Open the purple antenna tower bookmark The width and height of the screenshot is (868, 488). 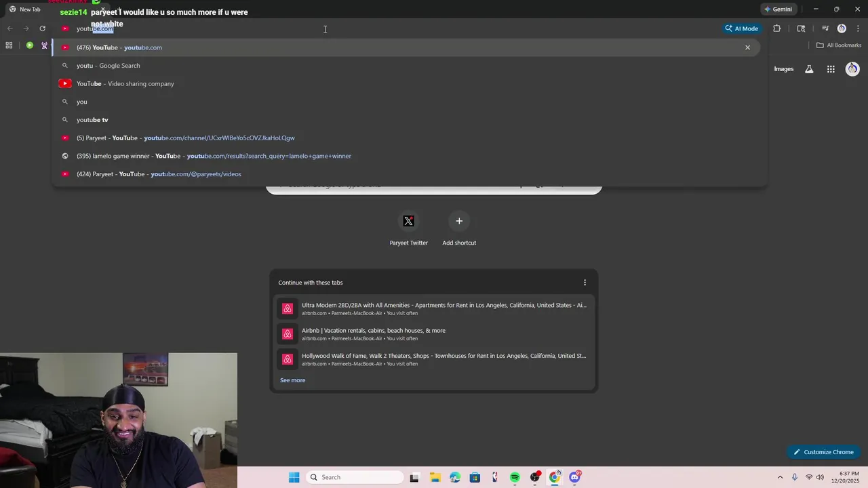coord(44,45)
